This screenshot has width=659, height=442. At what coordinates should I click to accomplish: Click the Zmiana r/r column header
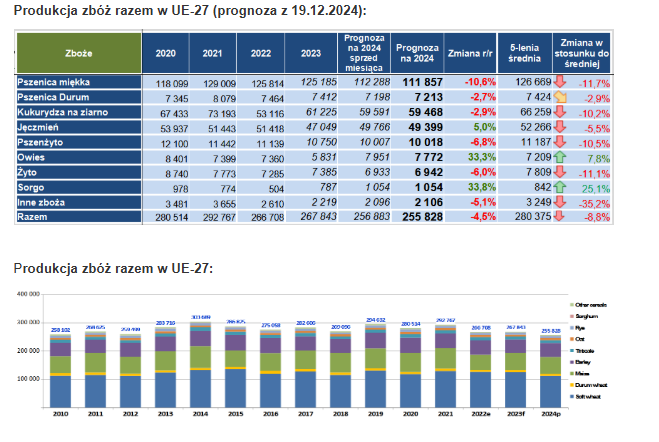470,52
